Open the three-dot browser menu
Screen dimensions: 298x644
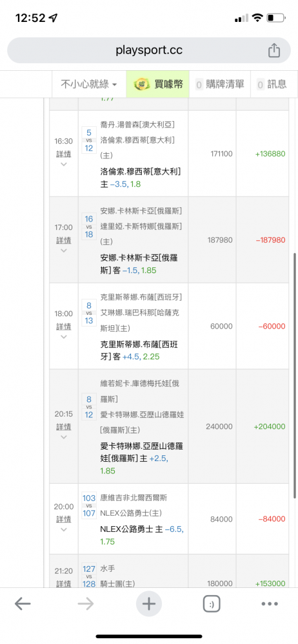[270, 604]
